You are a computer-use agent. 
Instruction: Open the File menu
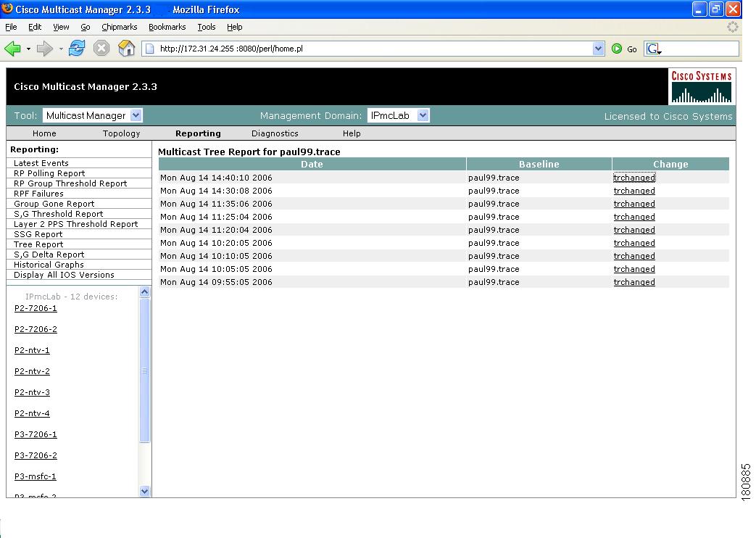click(x=11, y=27)
